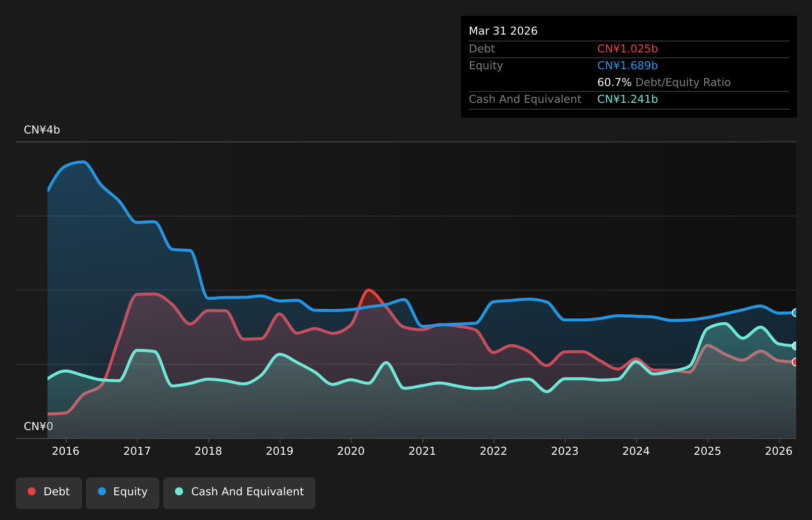Click the teal Cash And Equivalent legend dot
This screenshot has width=812, height=520.
point(179,491)
